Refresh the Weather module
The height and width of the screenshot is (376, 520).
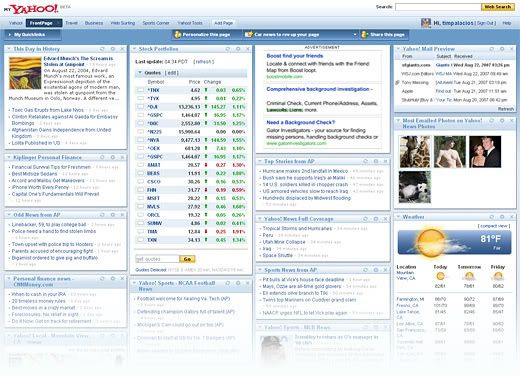coord(492,217)
